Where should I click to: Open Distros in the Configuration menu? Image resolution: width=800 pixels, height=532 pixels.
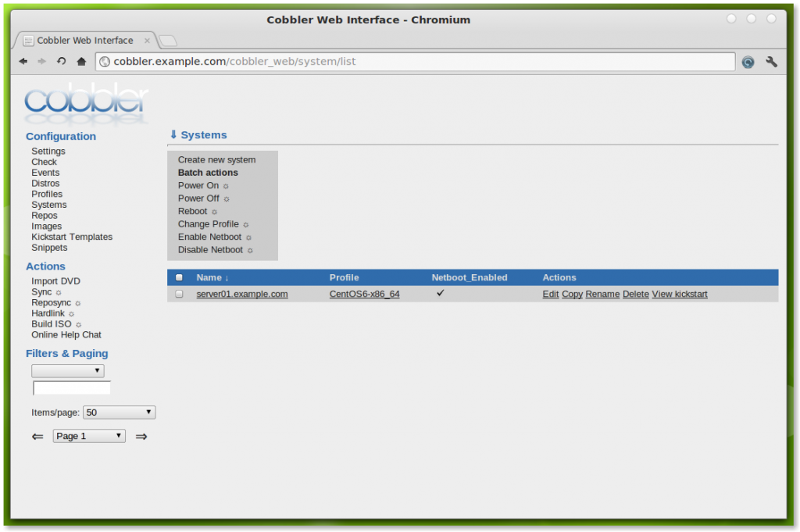point(45,184)
